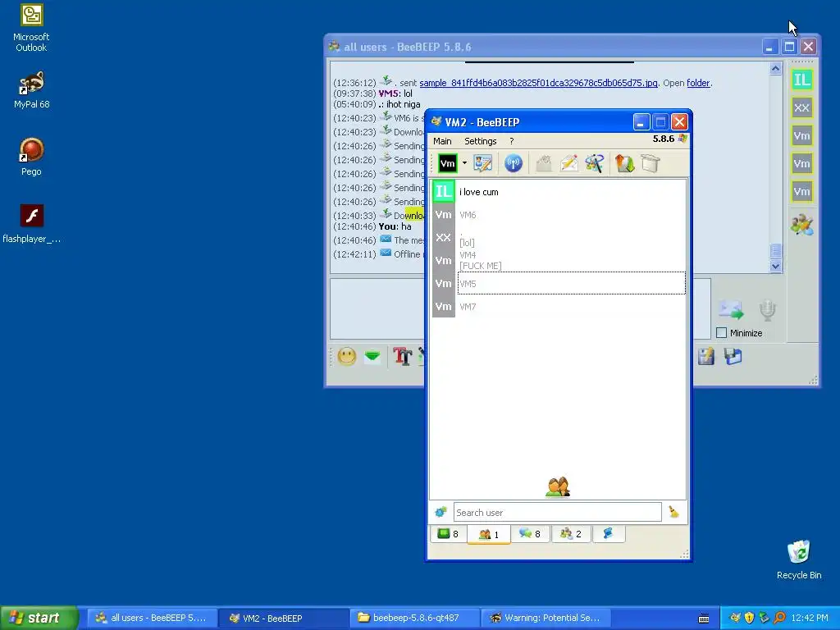The height and width of the screenshot is (630, 840).
Task: Open the status dropdown arrow beside Vm avatar
Action: click(464, 163)
